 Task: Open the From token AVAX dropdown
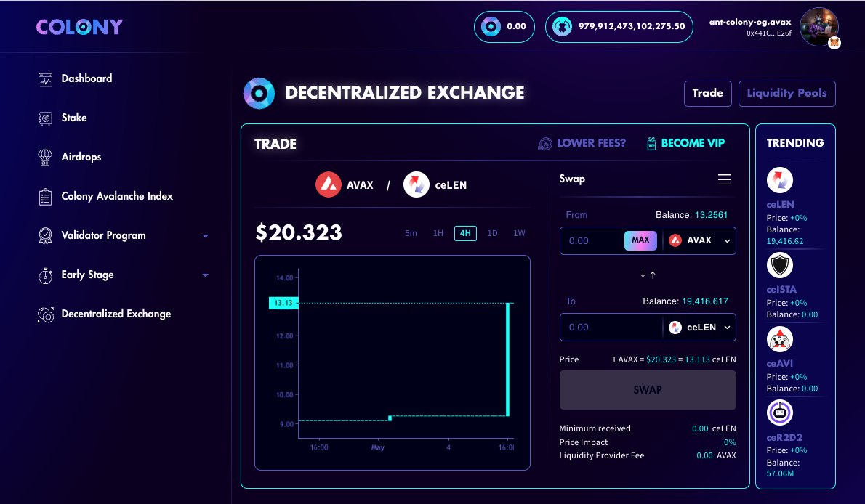click(699, 240)
